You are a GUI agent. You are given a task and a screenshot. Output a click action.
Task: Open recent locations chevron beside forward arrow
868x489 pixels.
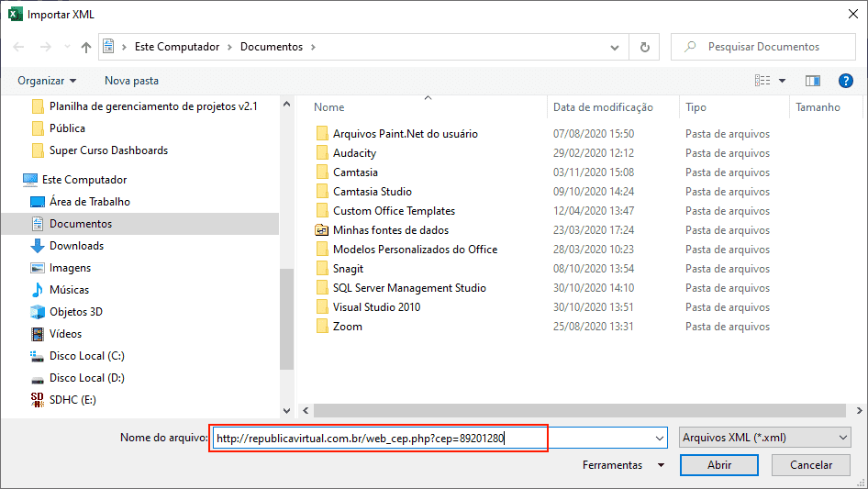[x=67, y=47]
